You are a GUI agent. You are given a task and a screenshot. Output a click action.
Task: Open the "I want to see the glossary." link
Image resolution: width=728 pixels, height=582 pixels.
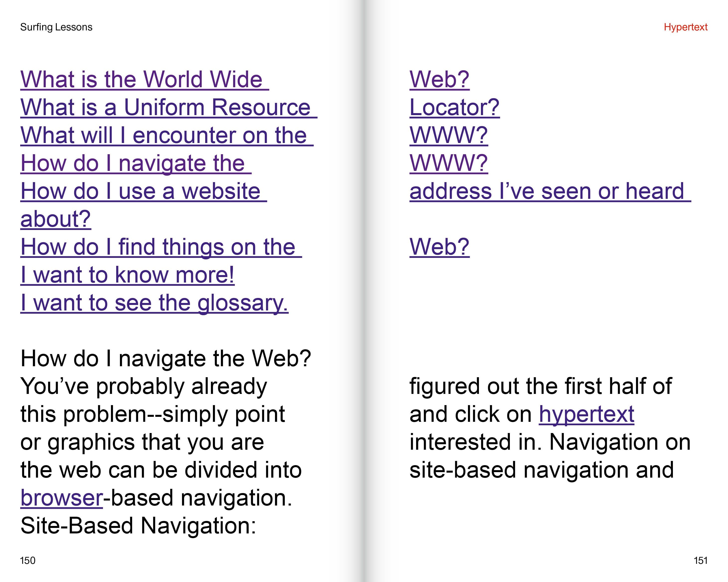[x=154, y=303]
